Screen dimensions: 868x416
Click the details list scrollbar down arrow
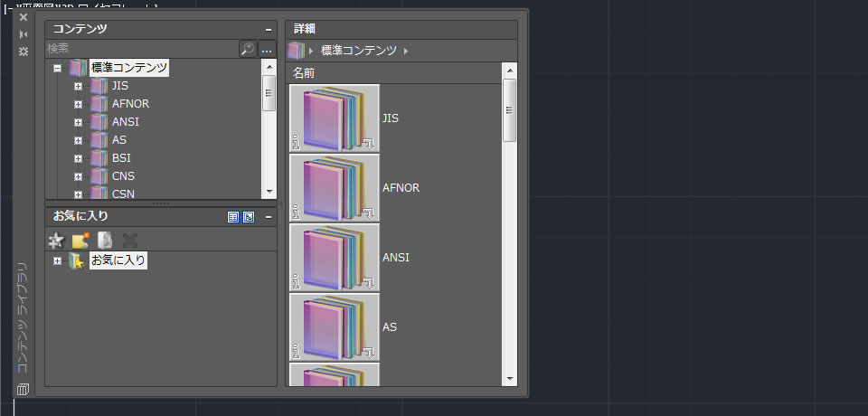coord(509,380)
